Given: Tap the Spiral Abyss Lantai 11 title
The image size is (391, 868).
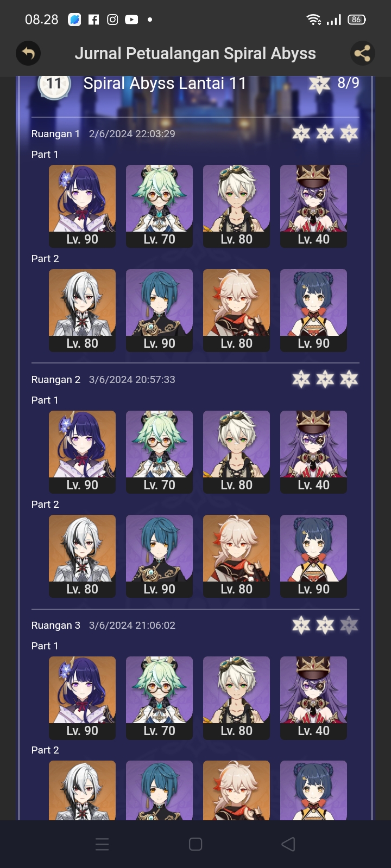Looking at the screenshot, I should coord(165,83).
